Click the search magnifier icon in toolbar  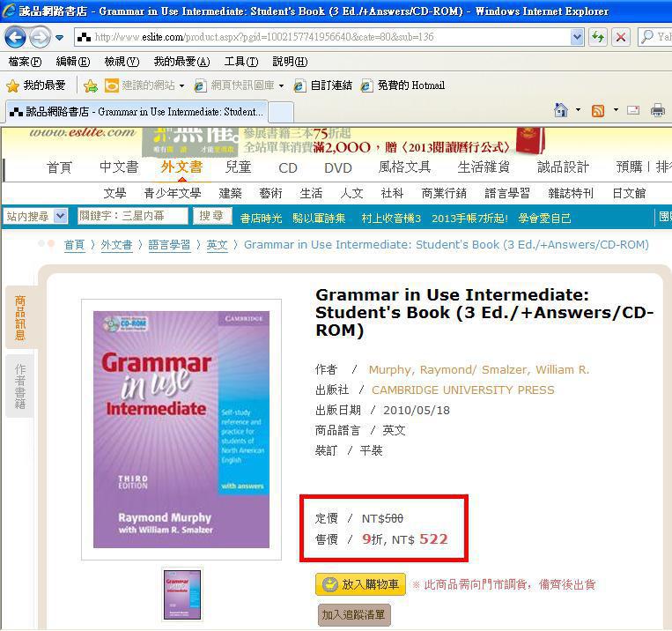click(x=646, y=37)
